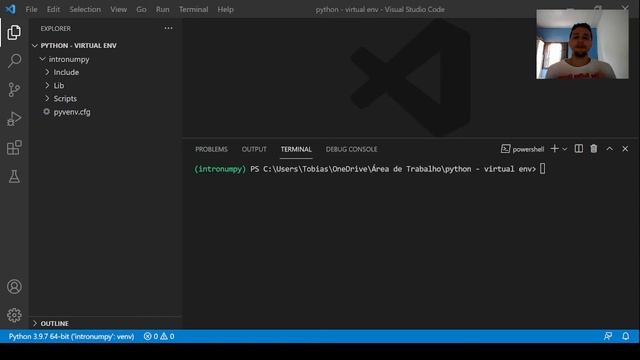Image resolution: width=640 pixels, height=360 pixels.
Task: Click the VS Code logo icon
Action: pyautogui.click(x=11, y=9)
